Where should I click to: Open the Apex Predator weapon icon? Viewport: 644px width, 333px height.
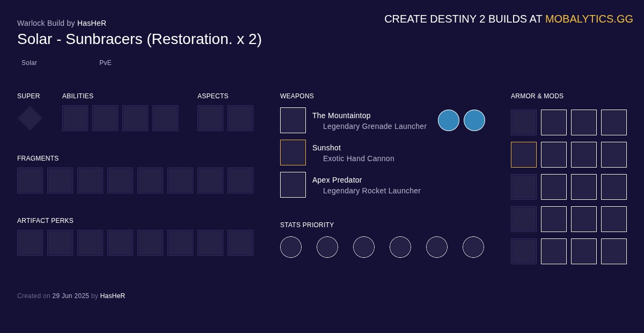tap(293, 185)
